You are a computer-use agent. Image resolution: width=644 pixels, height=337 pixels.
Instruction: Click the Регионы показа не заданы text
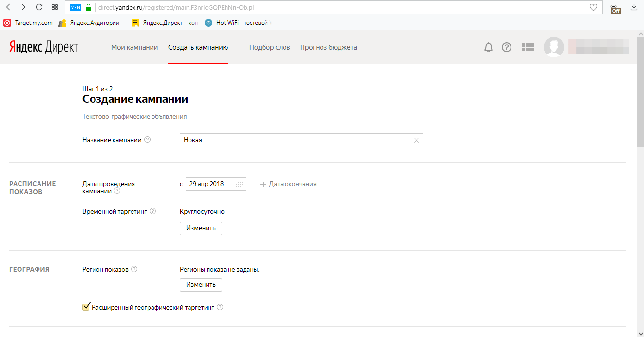tap(220, 269)
